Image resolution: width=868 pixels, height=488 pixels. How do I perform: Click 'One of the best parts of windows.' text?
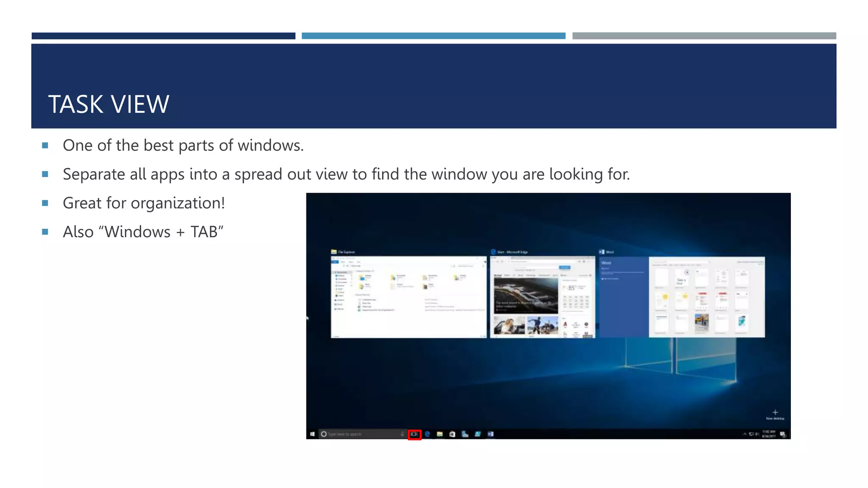[x=183, y=145]
